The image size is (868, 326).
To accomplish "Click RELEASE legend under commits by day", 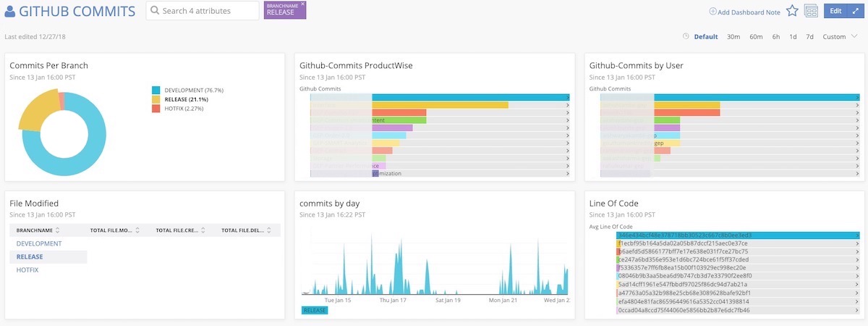I will point(315,310).
